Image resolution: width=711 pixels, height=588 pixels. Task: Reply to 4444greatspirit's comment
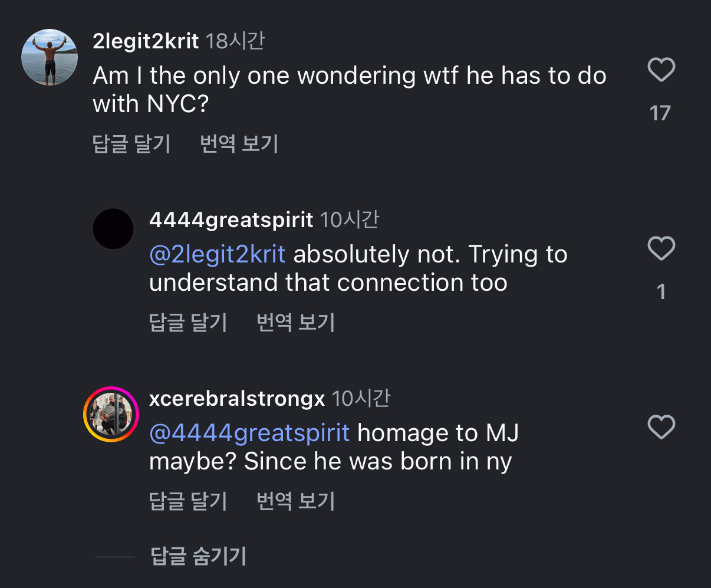tap(188, 322)
